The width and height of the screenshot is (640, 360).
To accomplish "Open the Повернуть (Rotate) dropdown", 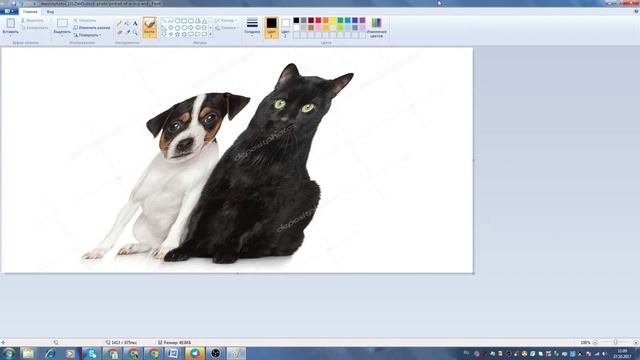I will point(87,35).
